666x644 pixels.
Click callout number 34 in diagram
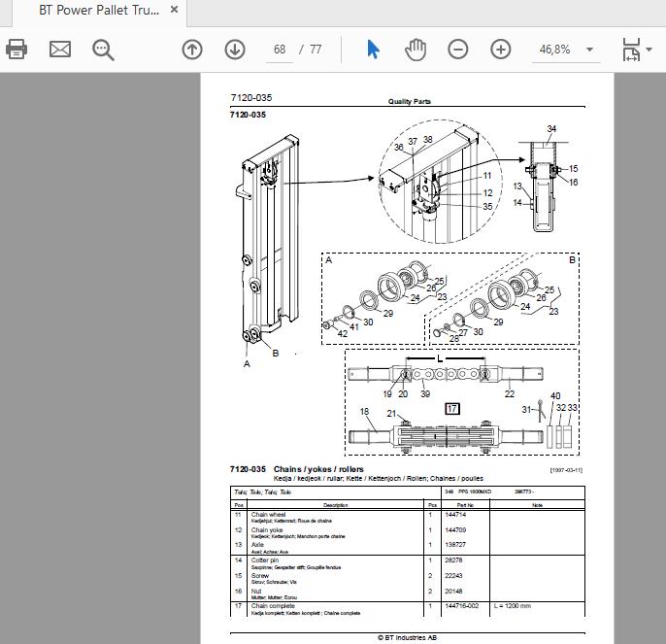tap(551, 129)
